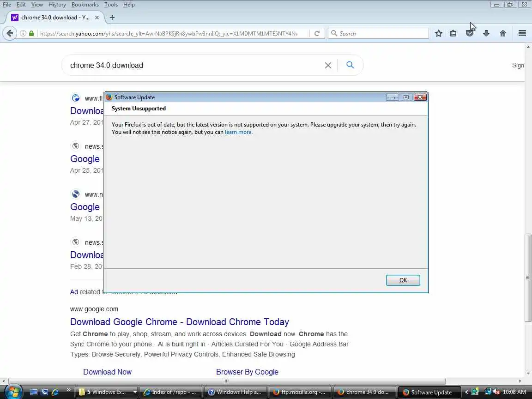
Task: Follow the learn more link in dialog
Action: pyautogui.click(x=238, y=132)
